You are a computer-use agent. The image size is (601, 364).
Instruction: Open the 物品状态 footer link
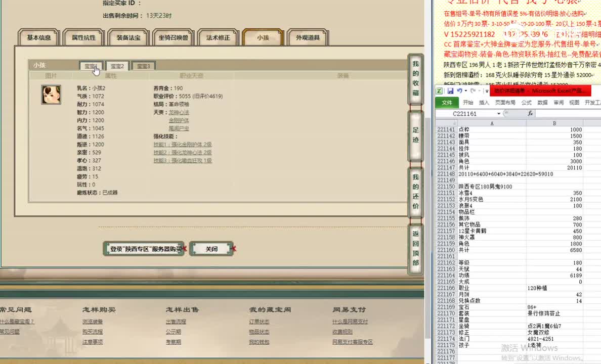tap(259, 332)
